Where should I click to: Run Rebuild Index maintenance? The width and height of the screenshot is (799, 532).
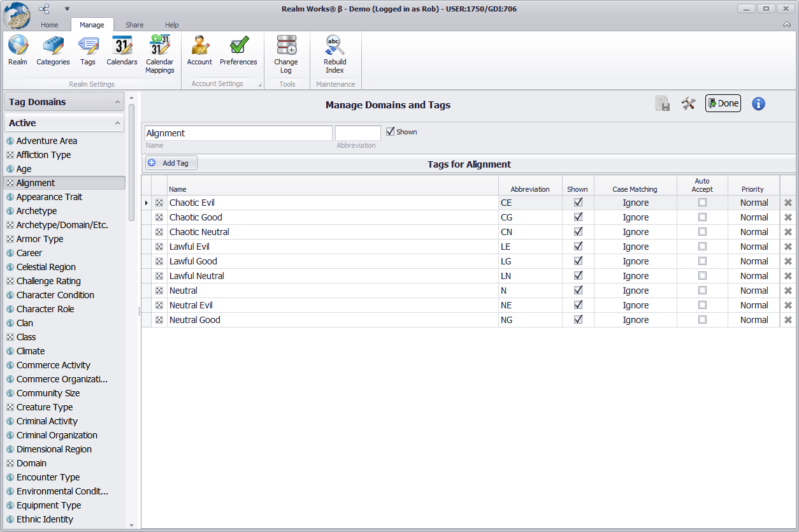[x=335, y=54]
